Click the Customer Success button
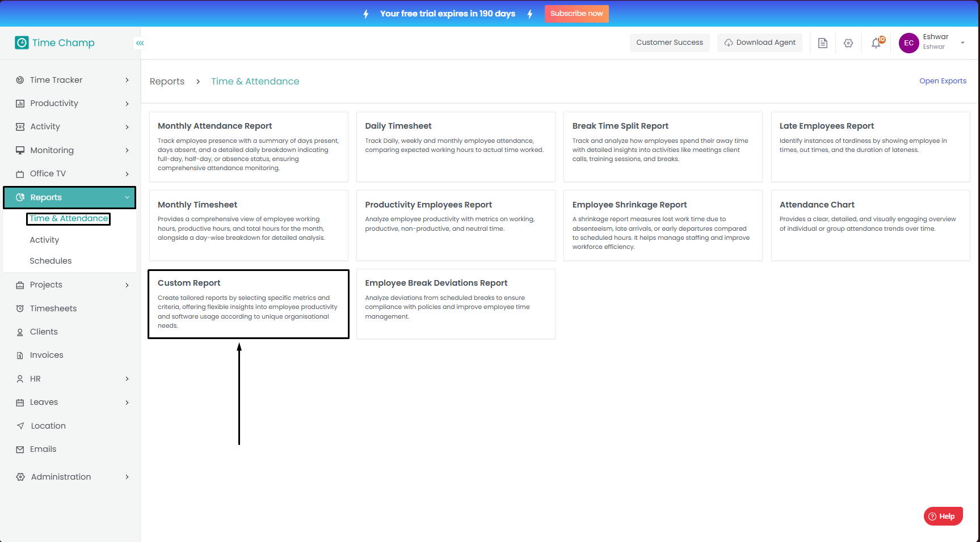This screenshot has width=980, height=542. [x=670, y=43]
